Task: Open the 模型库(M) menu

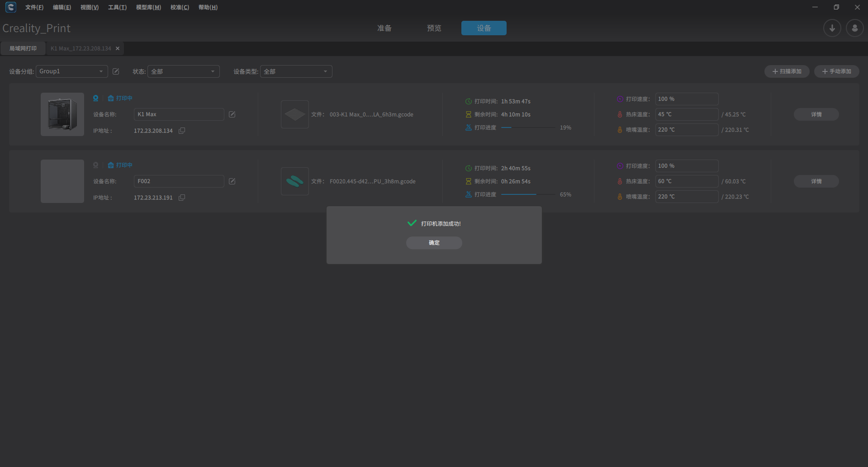Action: point(148,7)
